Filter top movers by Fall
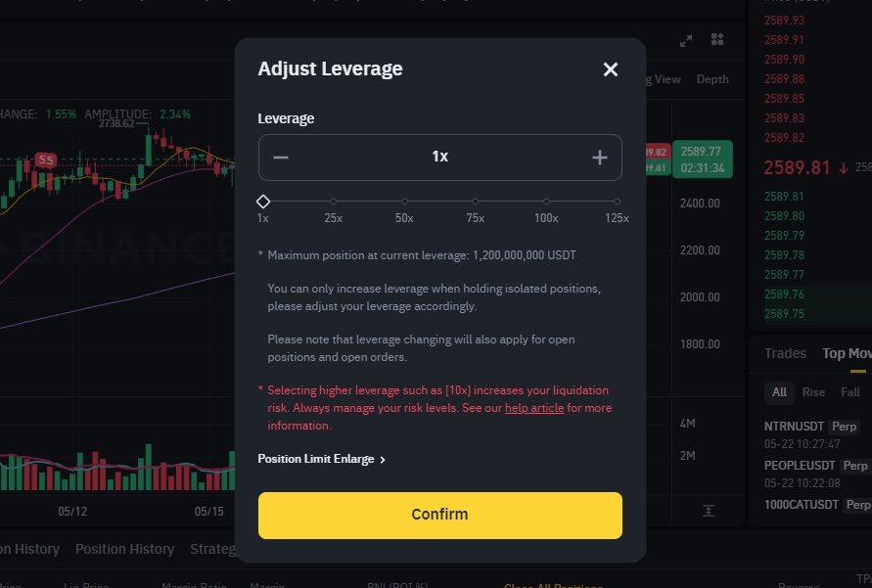 point(849,392)
